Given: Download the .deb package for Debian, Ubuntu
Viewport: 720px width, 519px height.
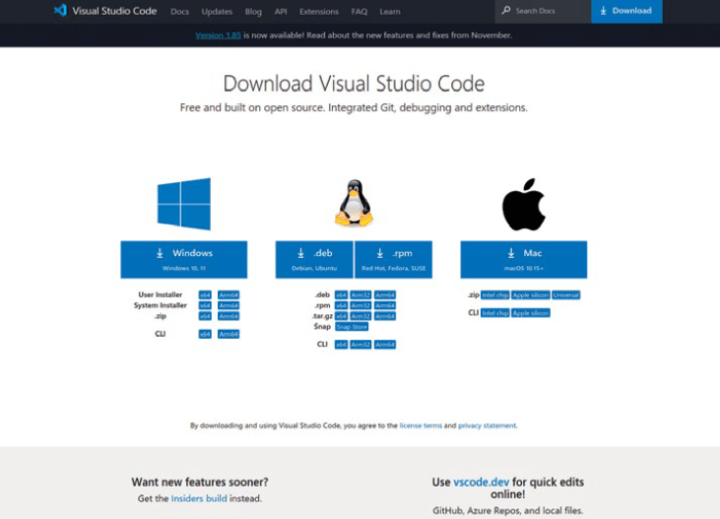Looking at the screenshot, I should coord(314,259).
